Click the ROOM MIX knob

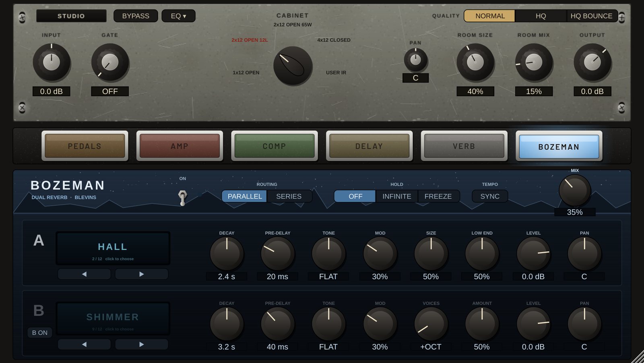click(534, 62)
